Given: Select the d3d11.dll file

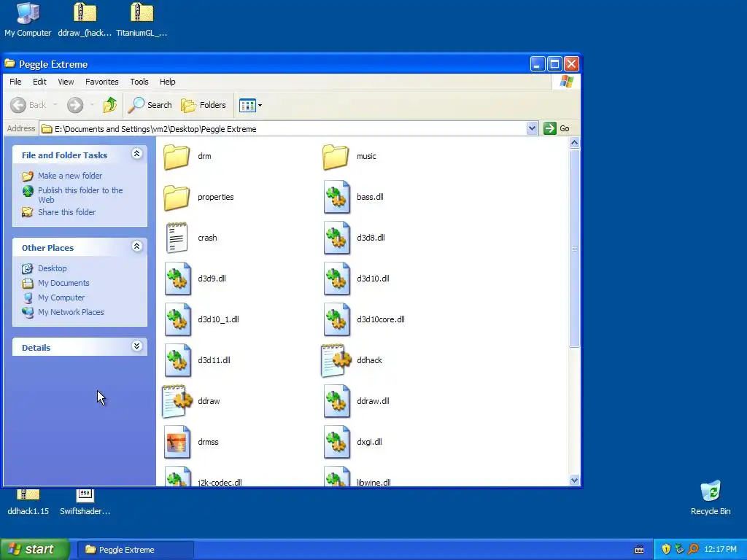Looking at the screenshot, I should [x=197, y=360].
